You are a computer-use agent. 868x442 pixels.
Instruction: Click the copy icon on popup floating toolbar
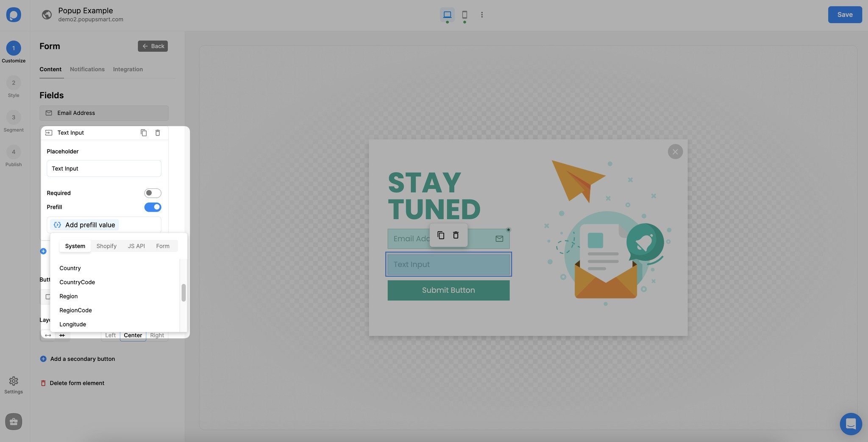tap(441, 235)
